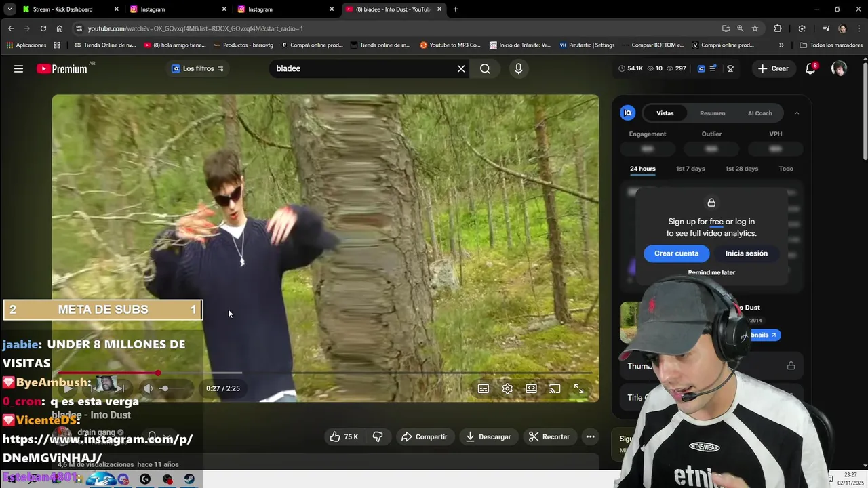Toggle theater mode in player
868x488 pixels.
coord(531,388)
